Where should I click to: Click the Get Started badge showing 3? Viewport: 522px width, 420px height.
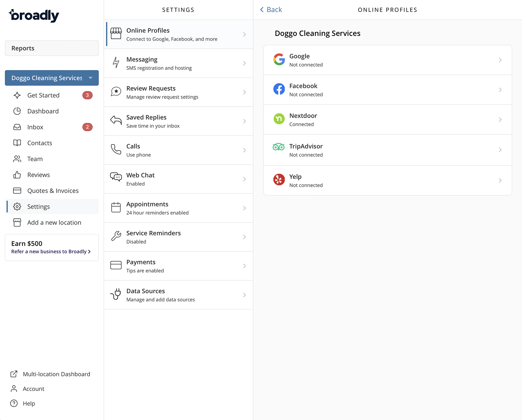point(87,95)
